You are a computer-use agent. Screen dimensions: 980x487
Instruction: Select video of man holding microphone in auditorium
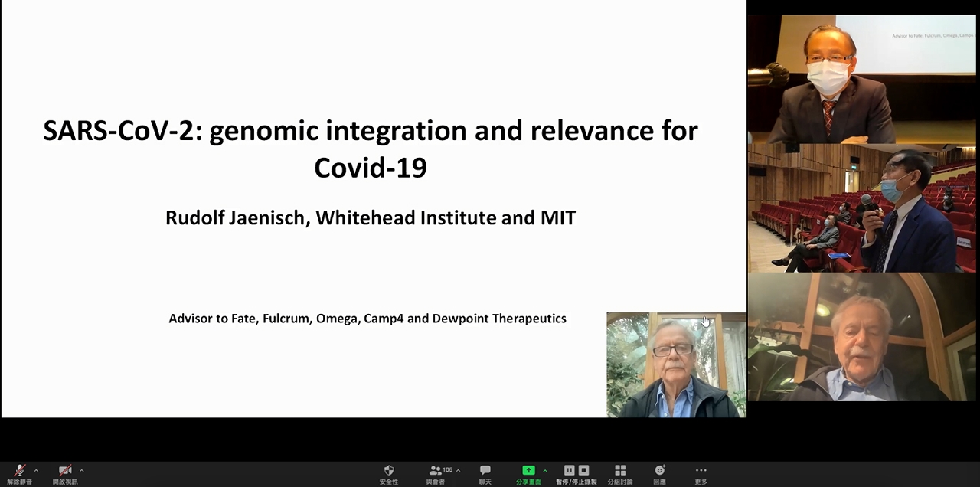[862, 208]
